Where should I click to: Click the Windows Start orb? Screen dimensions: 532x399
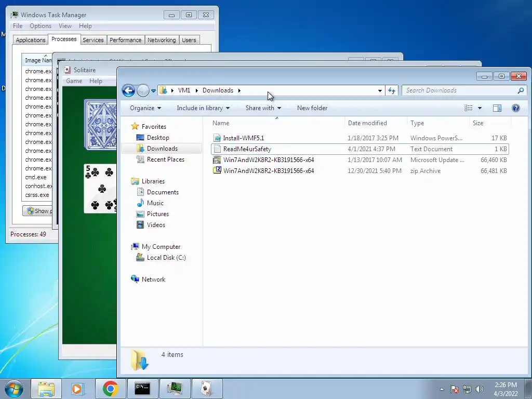click(x=14, y=389)
